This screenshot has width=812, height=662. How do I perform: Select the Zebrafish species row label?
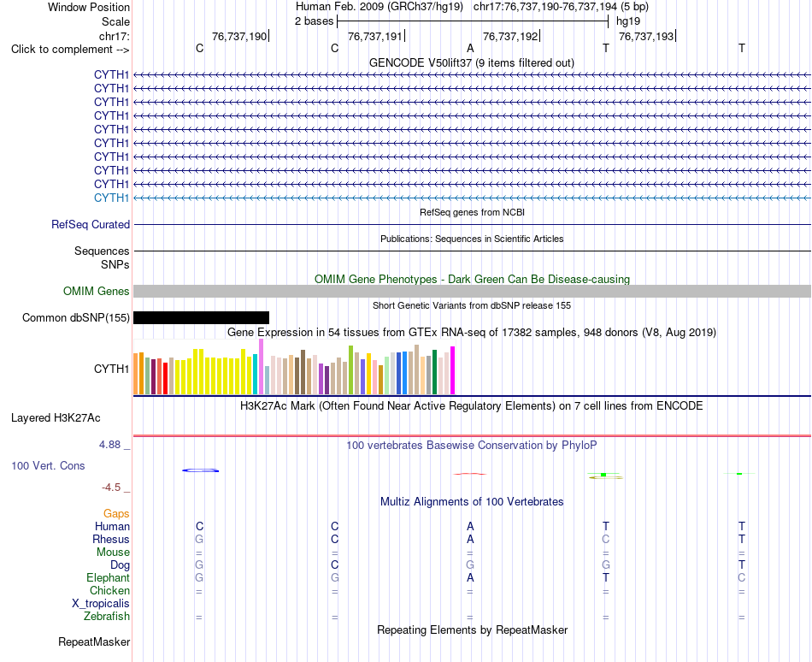[107, 617]
